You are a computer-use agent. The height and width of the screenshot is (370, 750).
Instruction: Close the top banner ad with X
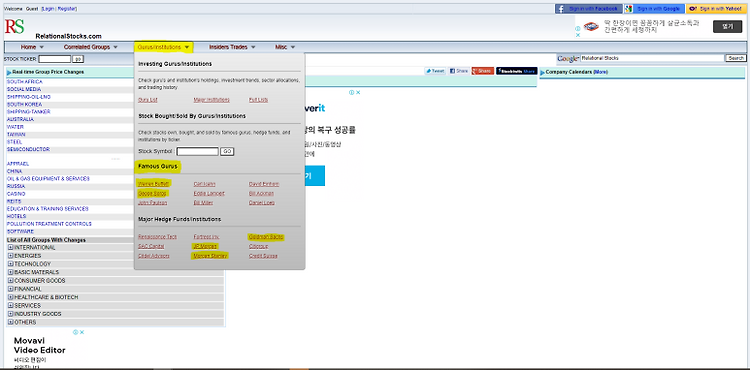(x=578, y=35)
